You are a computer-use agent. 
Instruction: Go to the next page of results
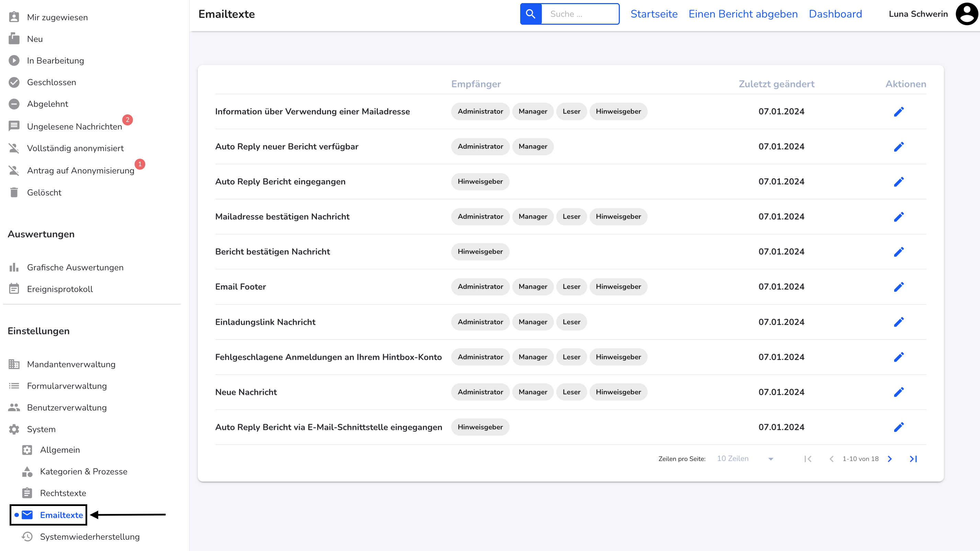tap(890, 459)
